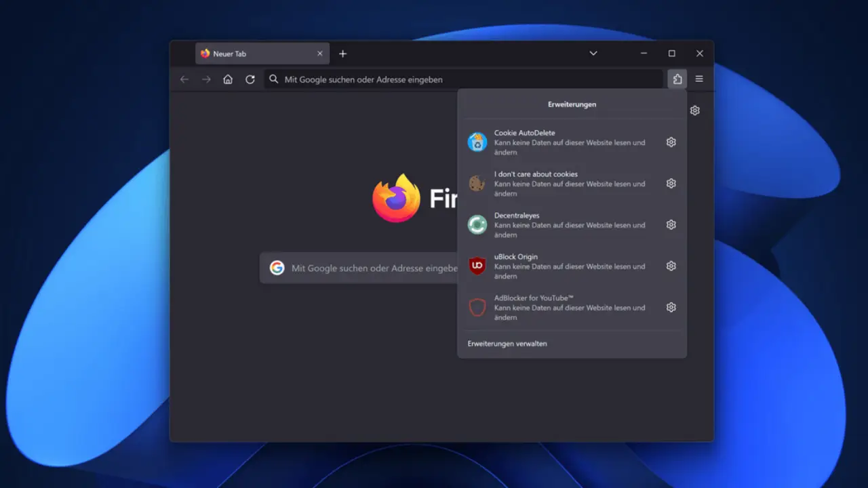The width and height of the screenshot is (868, 488).
Task: Maximize the Firefox window
Action: [x=671, y=54]
